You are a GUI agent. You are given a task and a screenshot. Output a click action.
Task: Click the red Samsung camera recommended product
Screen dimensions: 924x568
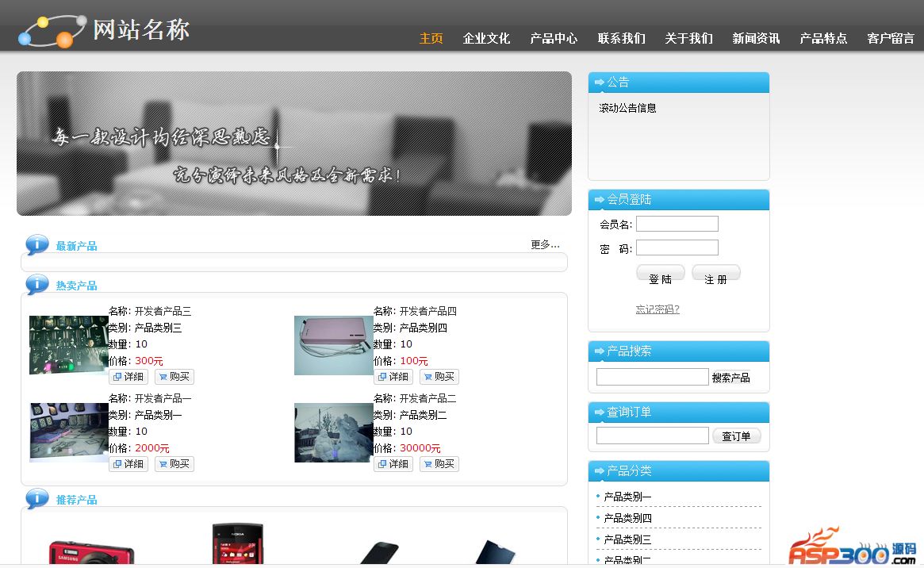point(91,553)
